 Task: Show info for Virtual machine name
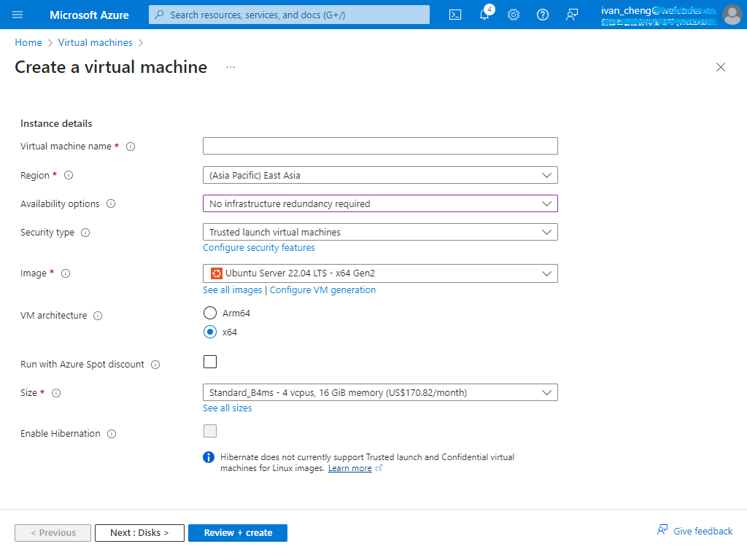coord(131,147)
